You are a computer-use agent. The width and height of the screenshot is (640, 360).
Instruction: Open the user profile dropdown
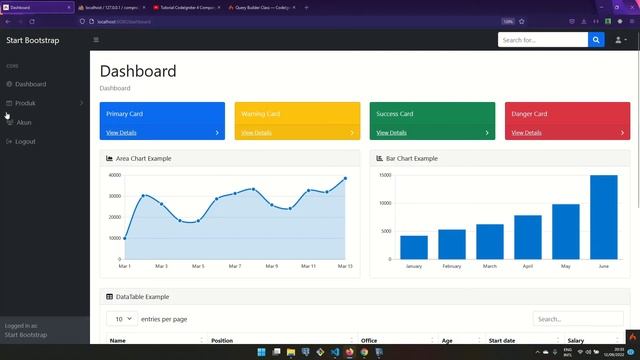[x=621, y=40]
